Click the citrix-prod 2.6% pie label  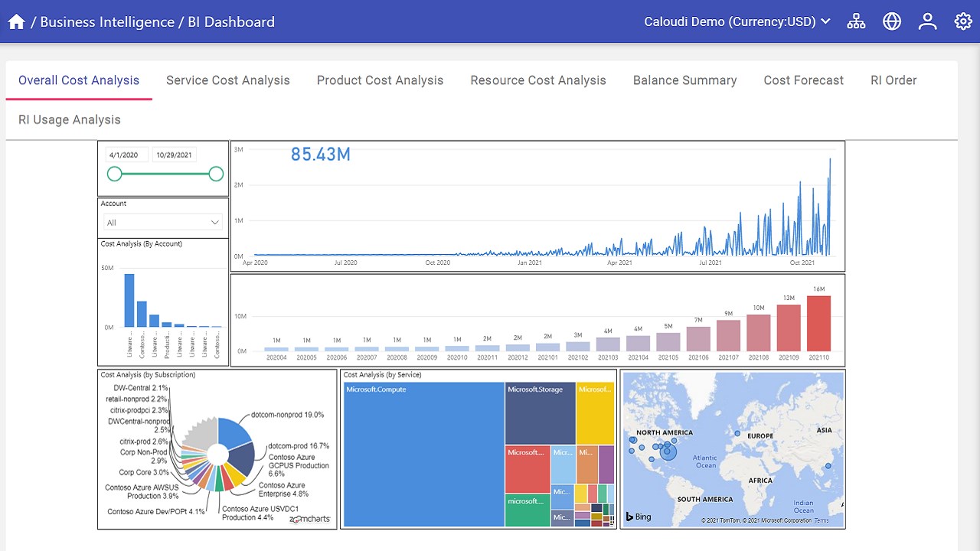[143, 442]
